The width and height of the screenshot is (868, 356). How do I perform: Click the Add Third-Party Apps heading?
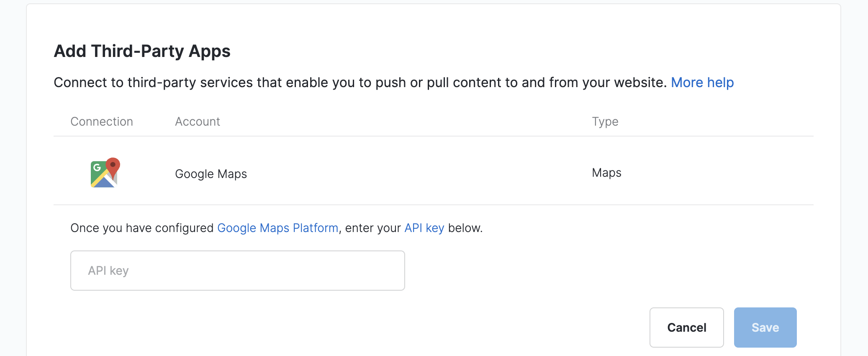coord(142,51)
